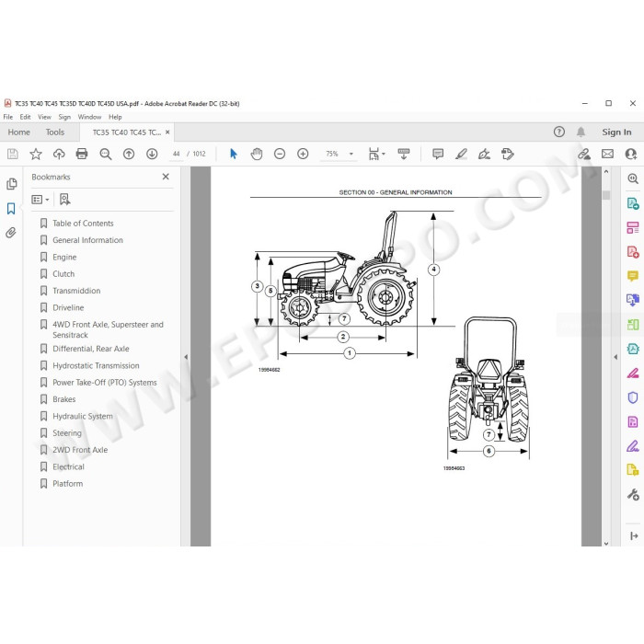
Task: Collapse the right tools pane arrow
Action: (x=615, y=357)
